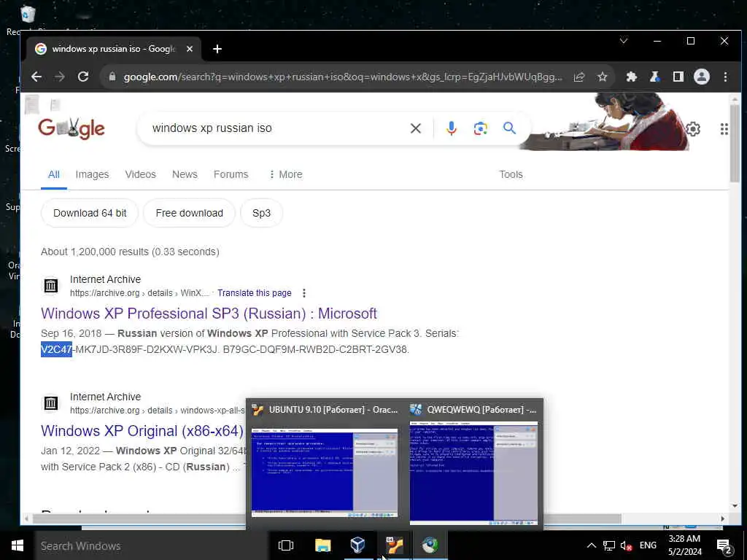
Task: Toggle the browser side panel
Action: (678, 77)
